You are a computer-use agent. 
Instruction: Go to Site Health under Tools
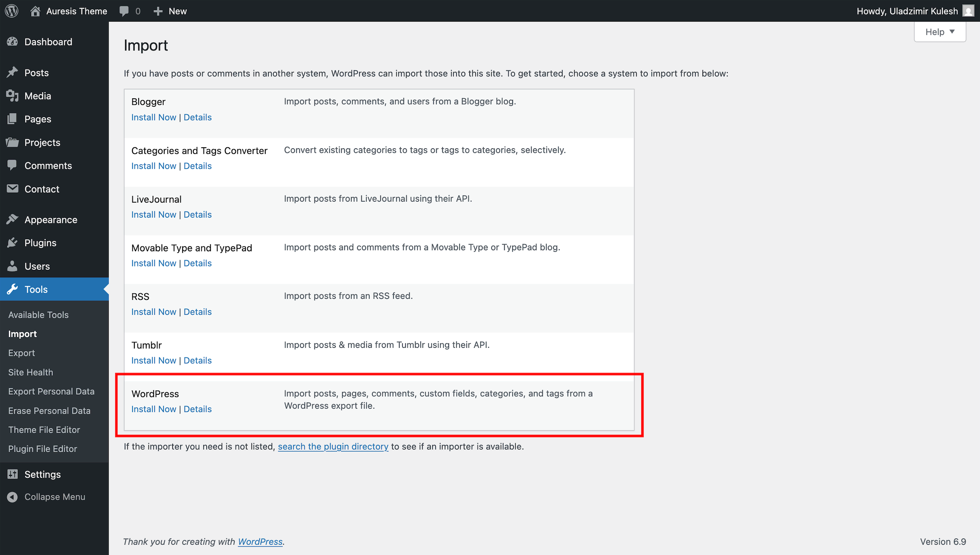click(x=31, y=372)
